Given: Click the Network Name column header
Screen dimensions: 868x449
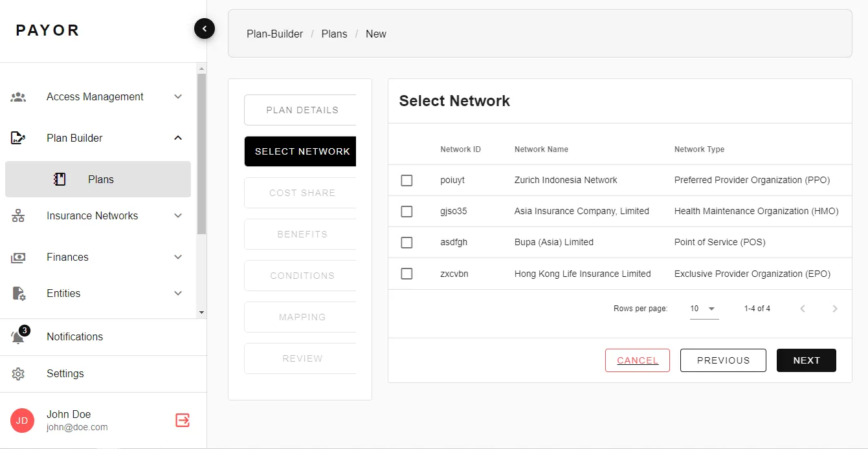Looking at the screenshot, I should click(x=541, y=149).
